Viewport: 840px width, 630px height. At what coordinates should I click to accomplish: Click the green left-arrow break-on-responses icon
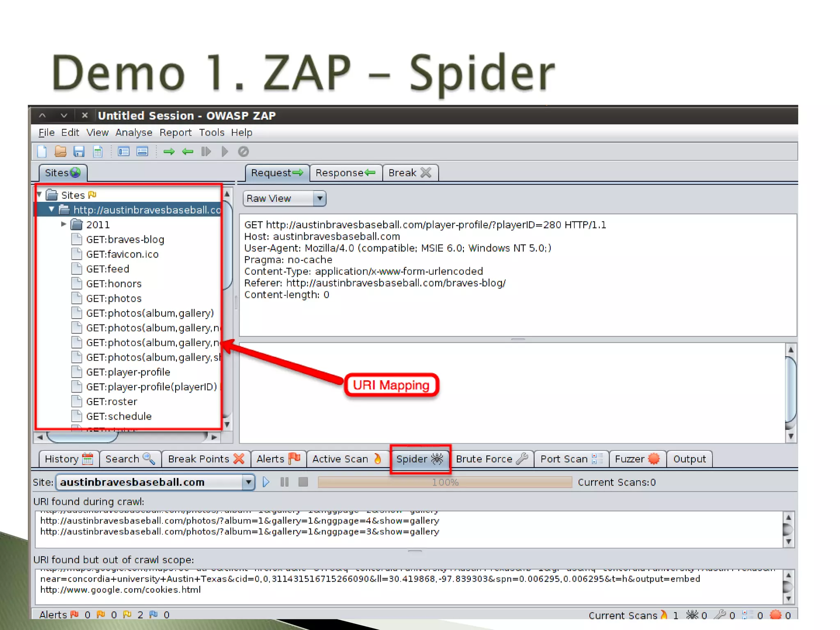click(x=188, y=152)
